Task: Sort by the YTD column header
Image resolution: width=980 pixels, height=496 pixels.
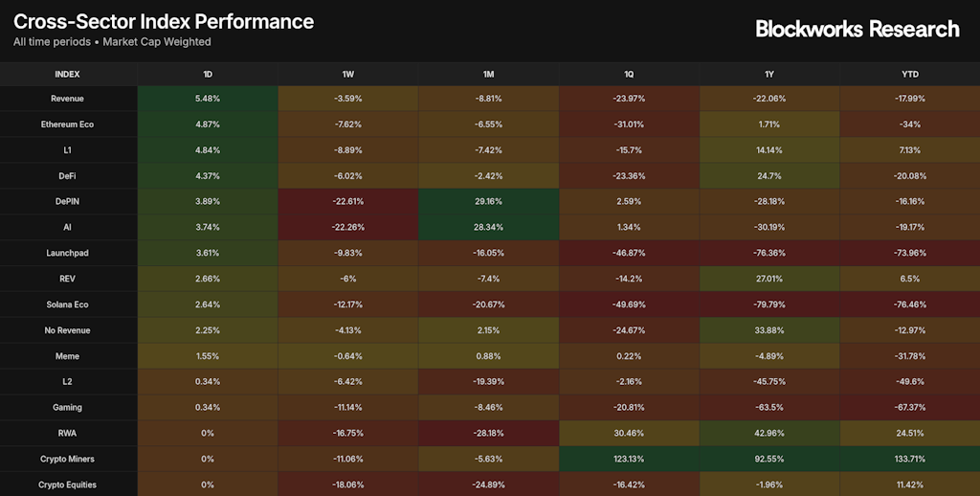Action: coord(909,74)
